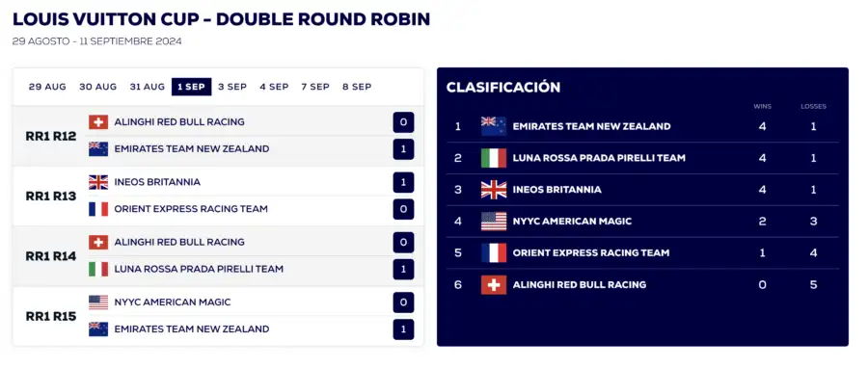This screenshot has width=868, height=368.
Task: Click Luna Rossa Prada Pirelli Team in standings
Action: click(599, 158)
